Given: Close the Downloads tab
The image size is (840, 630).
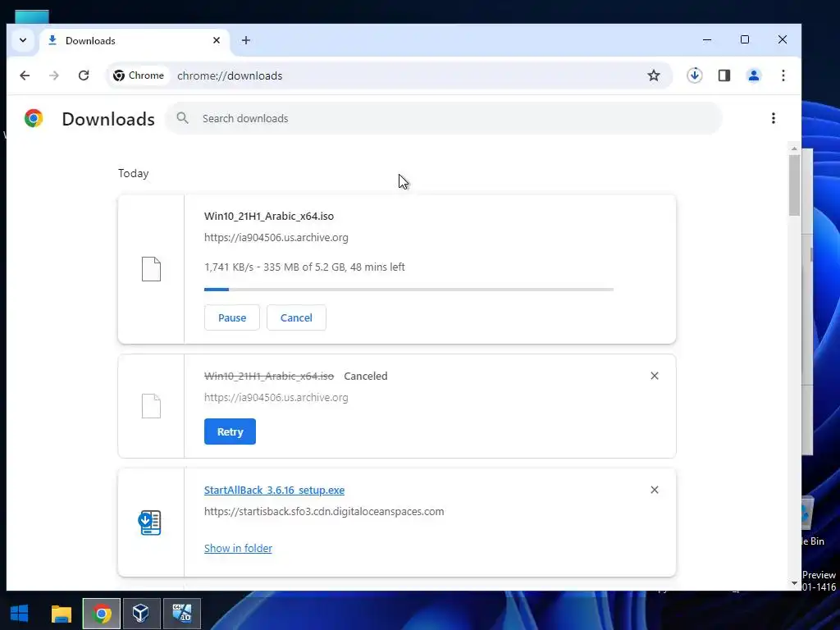Looking at the screenshot, I should click(217, 40).
